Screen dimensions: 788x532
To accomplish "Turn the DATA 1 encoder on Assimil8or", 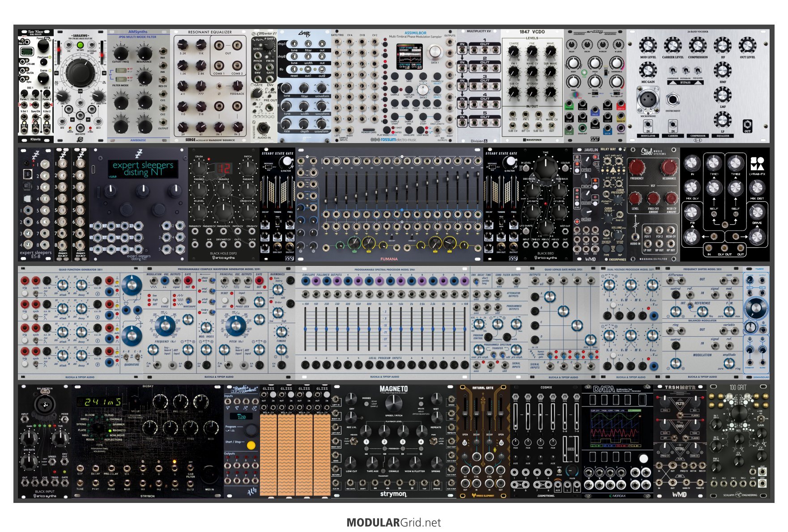I will 434,52.
